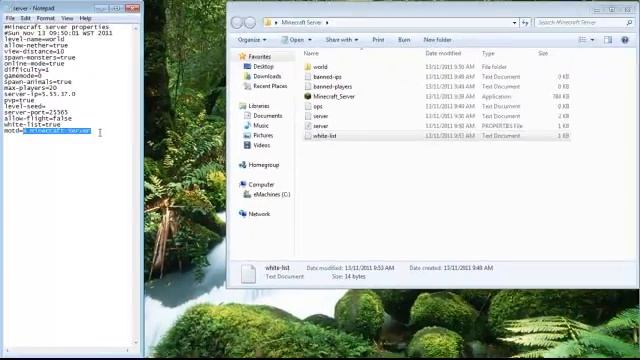The width and height of the screenshot is (640, 360).
Task: Open the Organize dropdown menu
Action: point(252,40)
